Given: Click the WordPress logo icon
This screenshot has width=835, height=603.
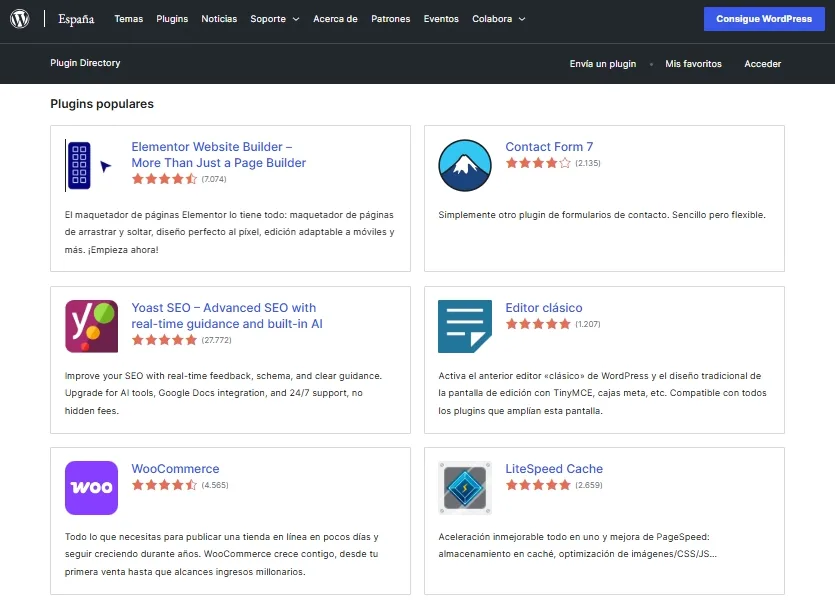Looking at the screenshot, I should (20, 19).
